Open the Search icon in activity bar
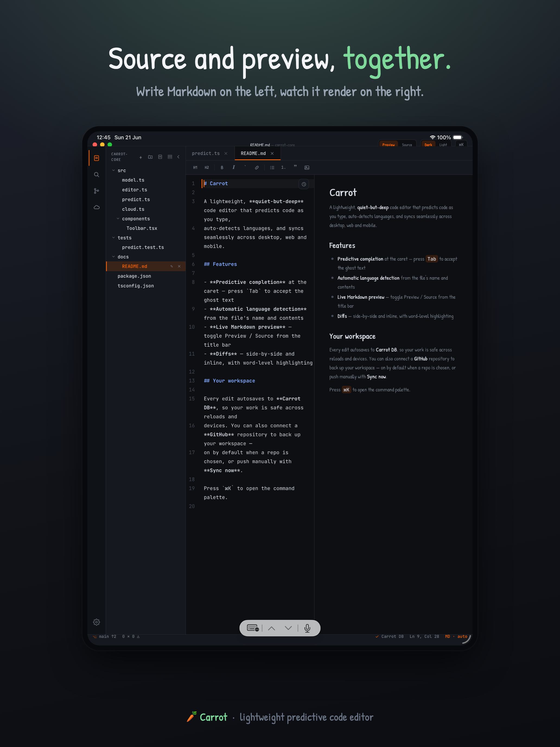Image resolution: width=560 pixels, height=747 pixels. (x=97, y=175)
